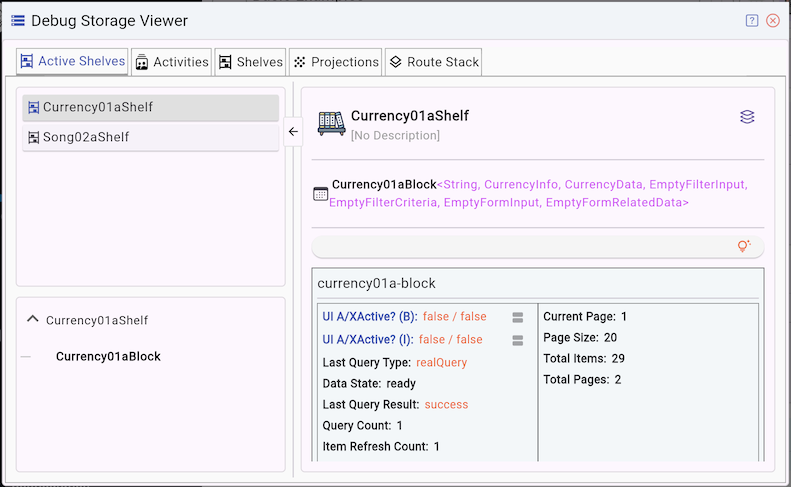Collapse the Currency01aShelf tree node
Screen dimensions: 791x487
pyautogui.click(x=33, y=319)
